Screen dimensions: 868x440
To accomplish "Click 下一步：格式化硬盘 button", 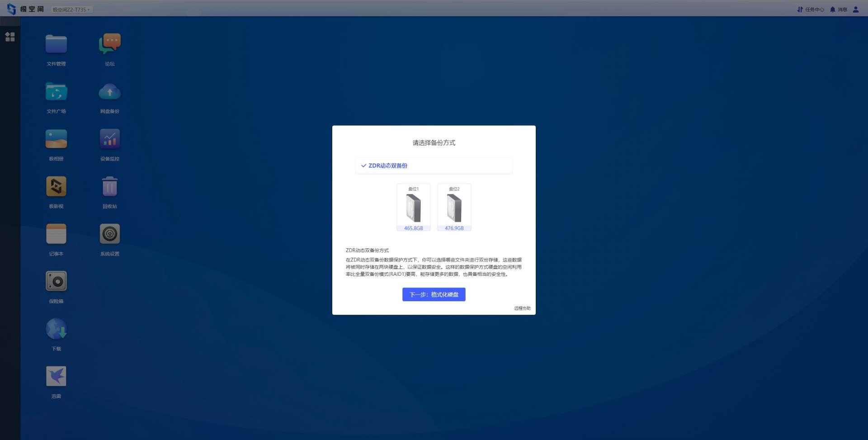I will 434,294.
